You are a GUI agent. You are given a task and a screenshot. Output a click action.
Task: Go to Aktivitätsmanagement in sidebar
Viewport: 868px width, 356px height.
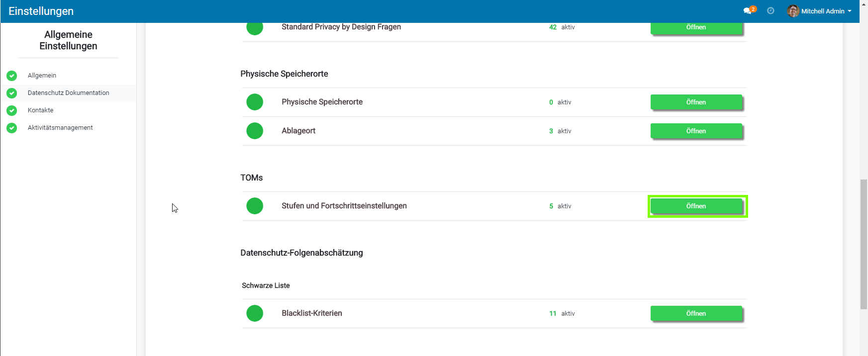click(x=60, y=128)
